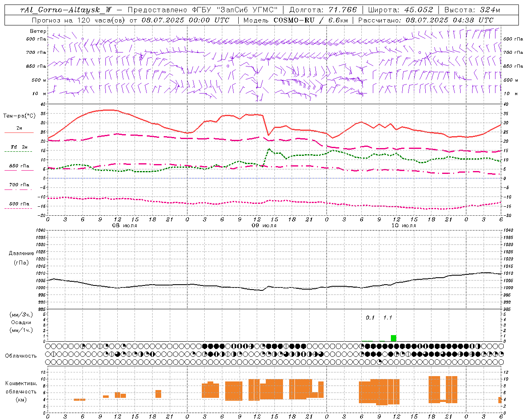This screenshot has width=525, height=420.
Task: Click the Широта: 45.052 field
Action: [400, 10]
